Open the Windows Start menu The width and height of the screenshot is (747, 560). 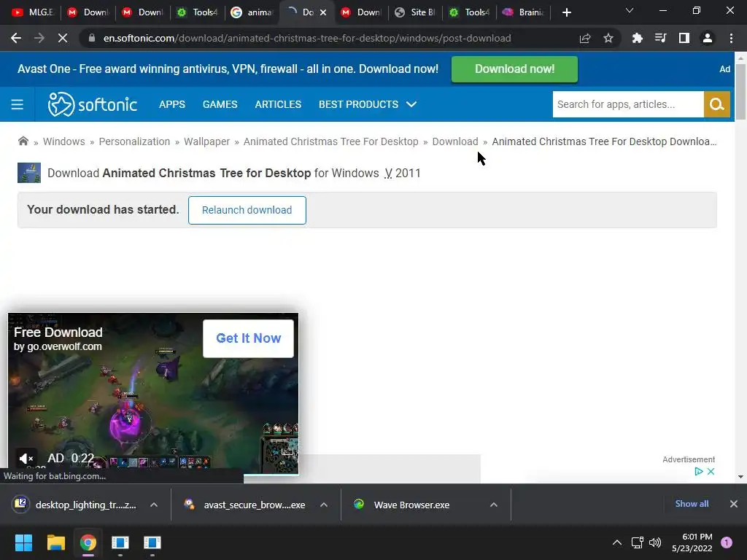pos(23,542)
